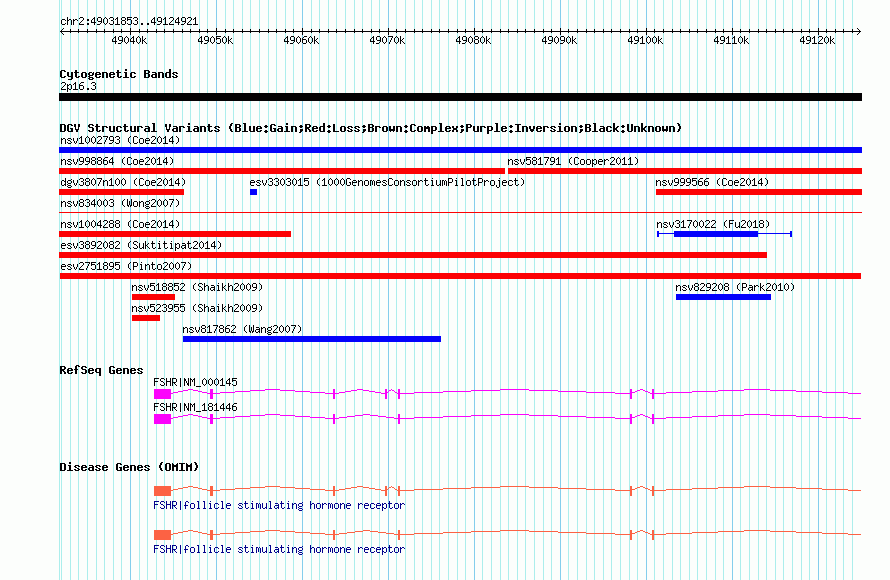Click the red nsv1004288 loss bar
Viewport: 890px width, 580px height.
[x=175, y=234]
